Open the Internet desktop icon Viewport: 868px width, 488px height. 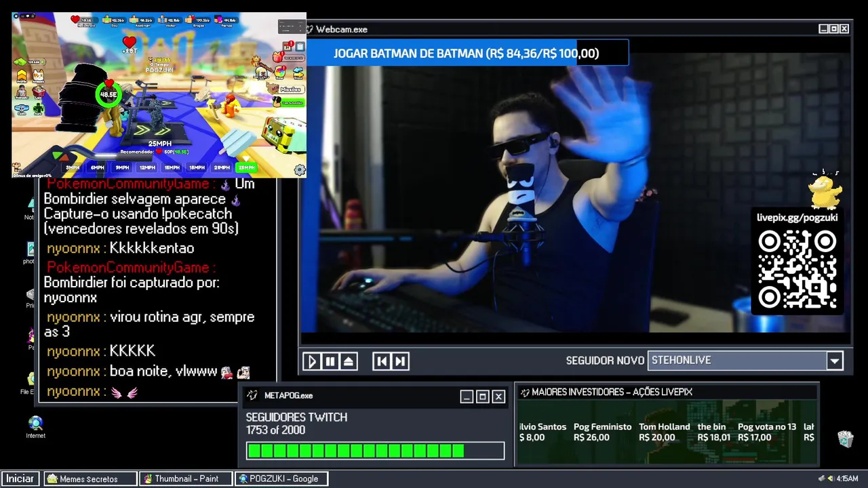[35, 427]
